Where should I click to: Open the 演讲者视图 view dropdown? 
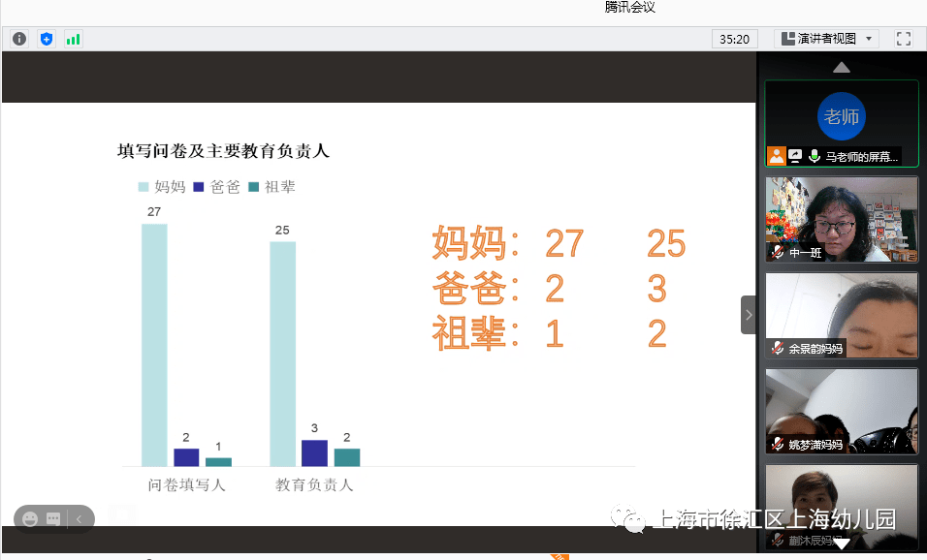pos(826,39)
